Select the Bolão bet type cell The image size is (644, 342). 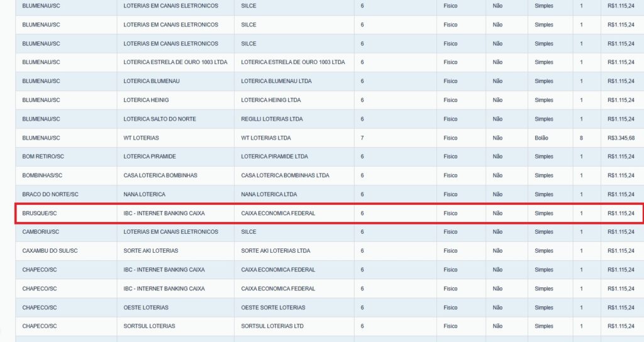coord(543,138)
